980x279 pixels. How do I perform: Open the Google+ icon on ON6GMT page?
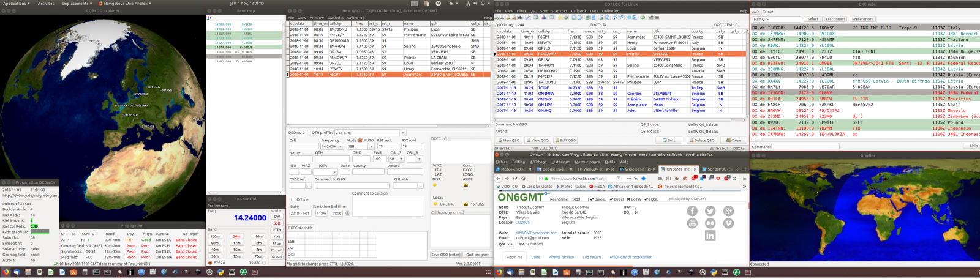point(728,210)
